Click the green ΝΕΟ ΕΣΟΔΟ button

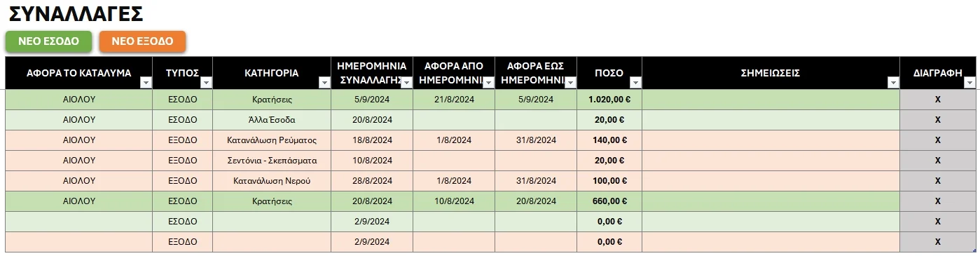pos(48,41)
